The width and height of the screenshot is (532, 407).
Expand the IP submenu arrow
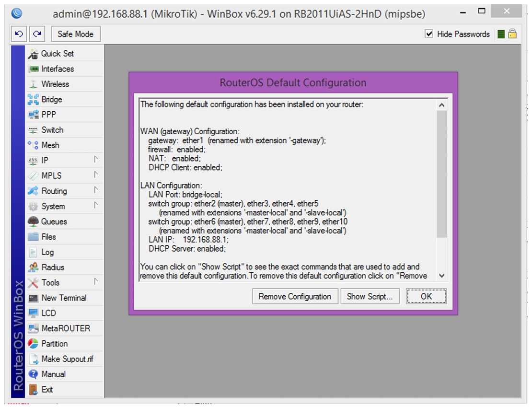pyautogui.click(x=96, y=160)
